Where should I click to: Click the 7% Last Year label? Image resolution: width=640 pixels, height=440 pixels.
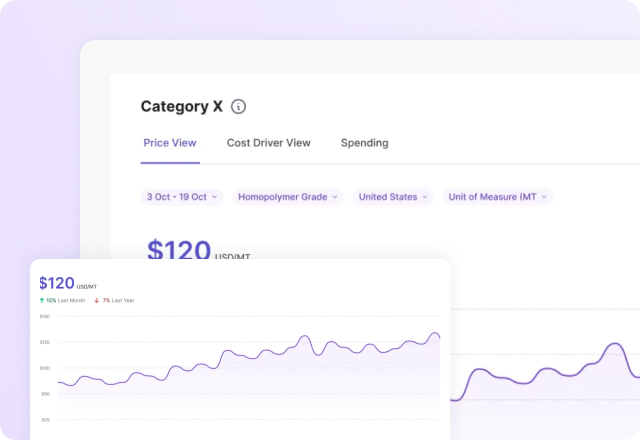118,300
